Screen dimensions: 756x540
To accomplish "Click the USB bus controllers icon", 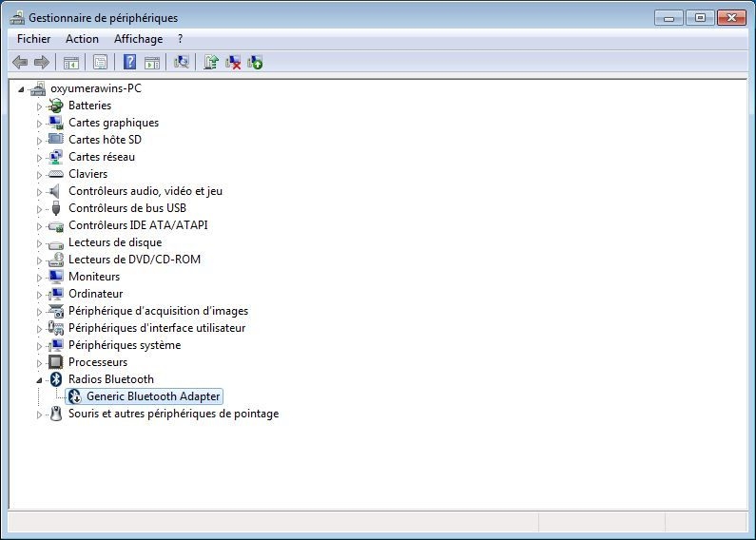I will [x=56, y=208].
